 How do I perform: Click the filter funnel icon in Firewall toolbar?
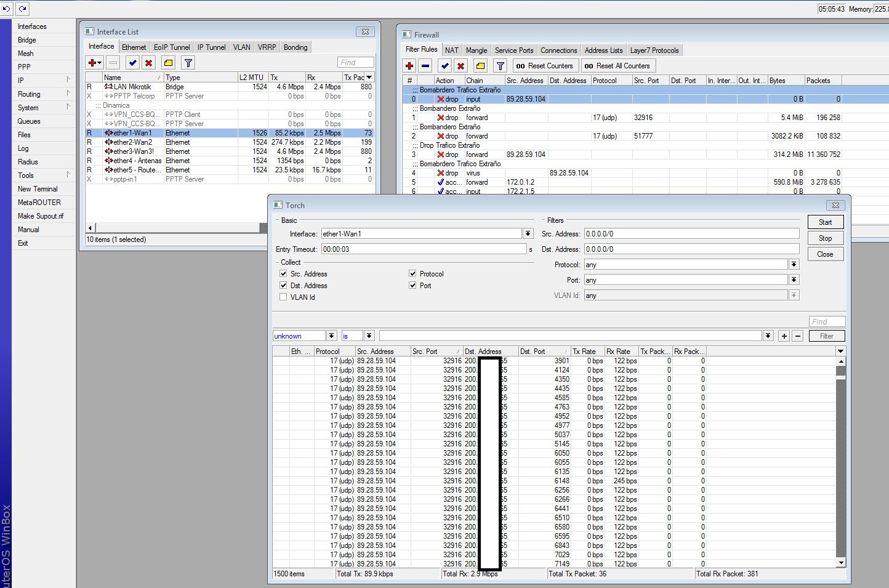501,66
